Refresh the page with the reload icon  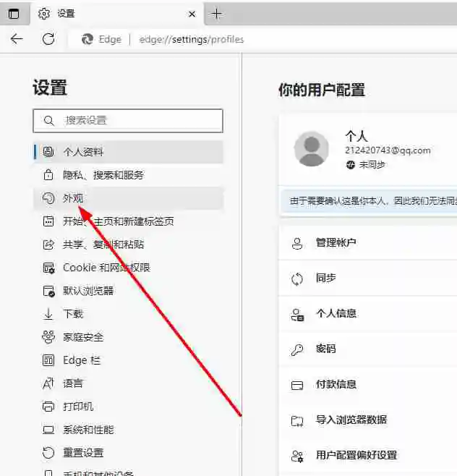click(x=48, y=39)
